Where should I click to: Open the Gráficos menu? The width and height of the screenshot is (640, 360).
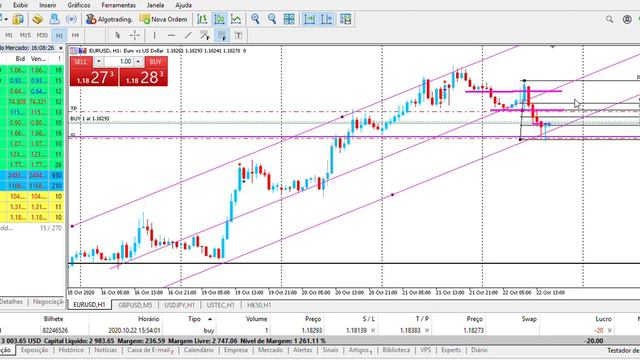(79, 5)
